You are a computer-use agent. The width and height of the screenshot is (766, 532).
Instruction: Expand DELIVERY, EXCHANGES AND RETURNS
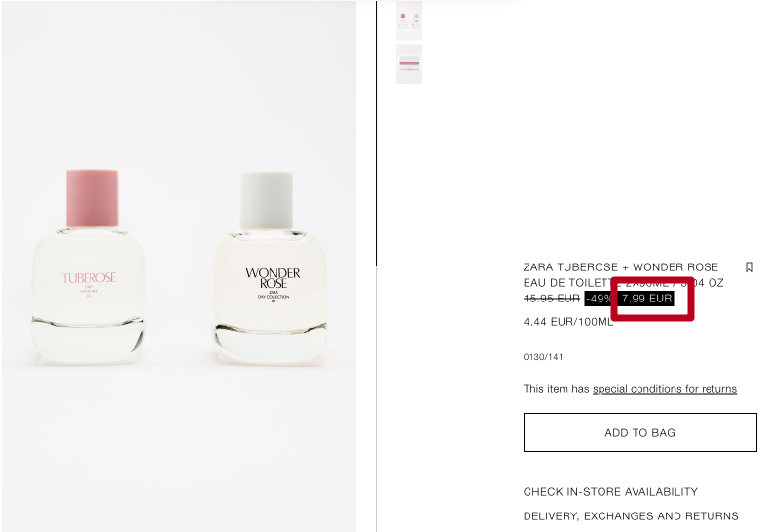pos(631,515)
